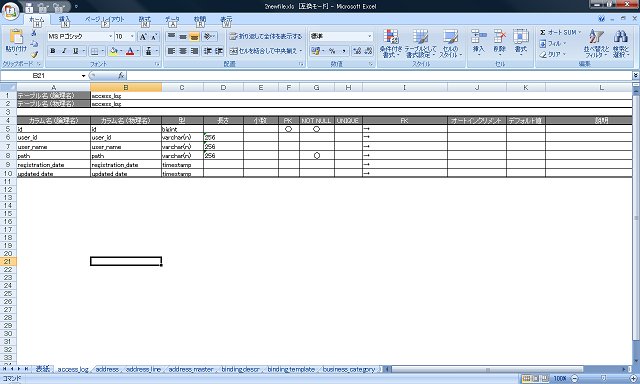Click the Borders icon
Screen dimensions: 640x384
[94, 51]
